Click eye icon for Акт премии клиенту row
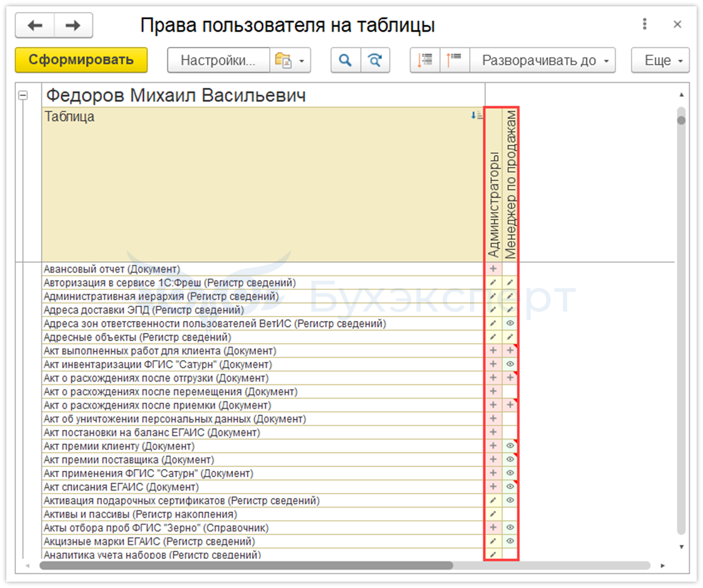Image resolution: width=703 pixels, height=588 pixels. [510, 446]
